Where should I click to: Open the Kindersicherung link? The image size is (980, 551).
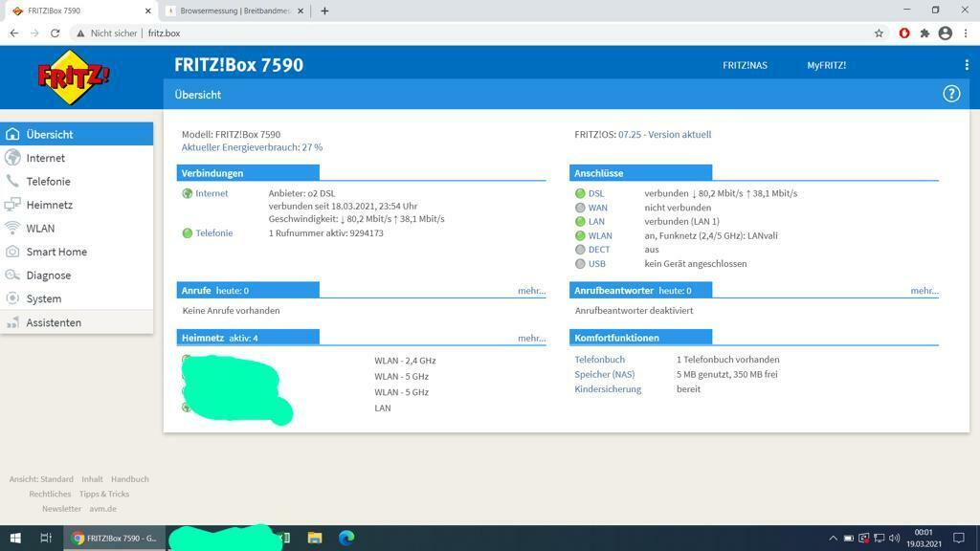(608, 388)
